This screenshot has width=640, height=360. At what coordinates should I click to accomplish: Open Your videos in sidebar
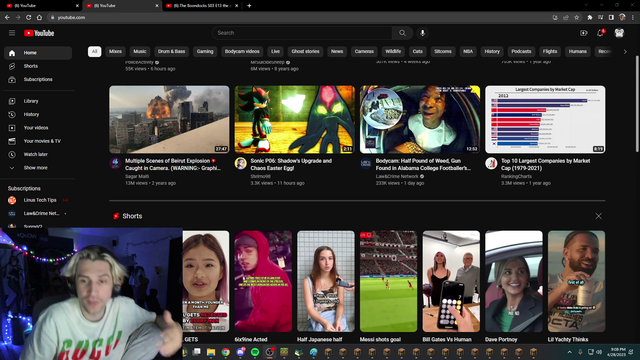tap(38, 128)
